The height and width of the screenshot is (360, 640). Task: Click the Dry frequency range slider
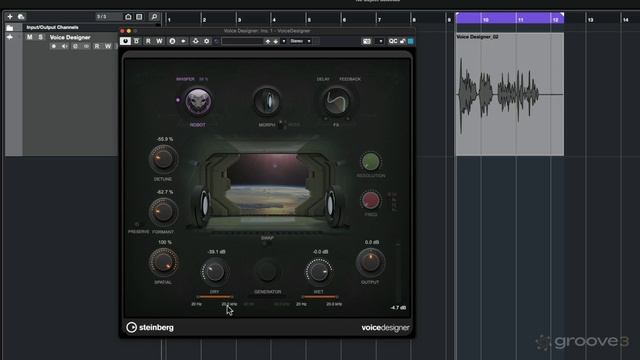pyautogui.click(x=215, y=297)
